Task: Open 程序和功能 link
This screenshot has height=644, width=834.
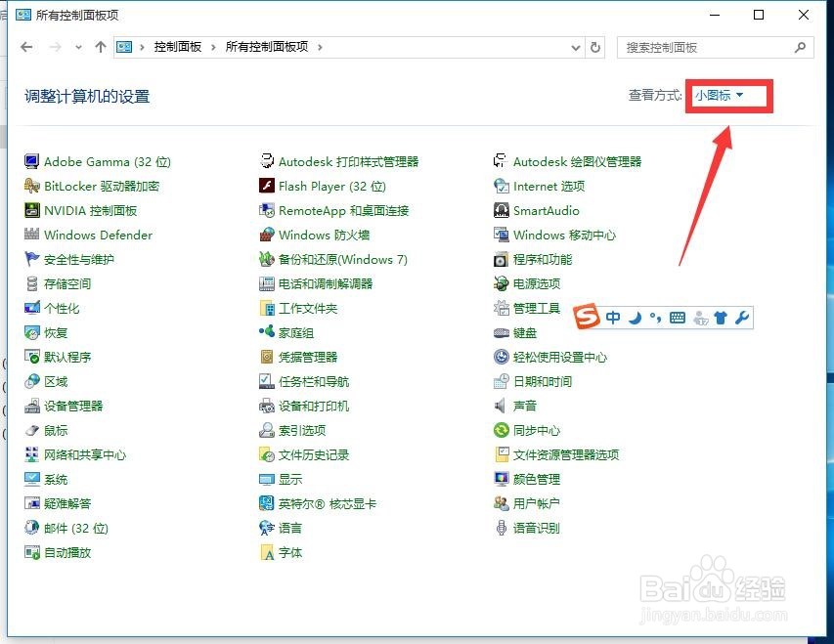Action: click(543, 259)
